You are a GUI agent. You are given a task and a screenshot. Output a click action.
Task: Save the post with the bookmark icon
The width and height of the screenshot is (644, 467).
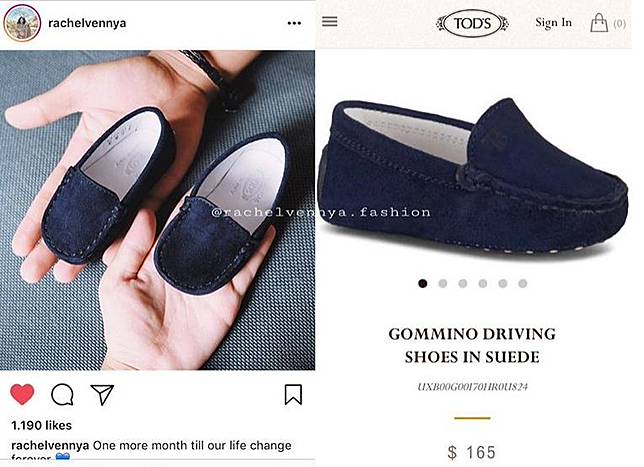[x=293, y=394]
